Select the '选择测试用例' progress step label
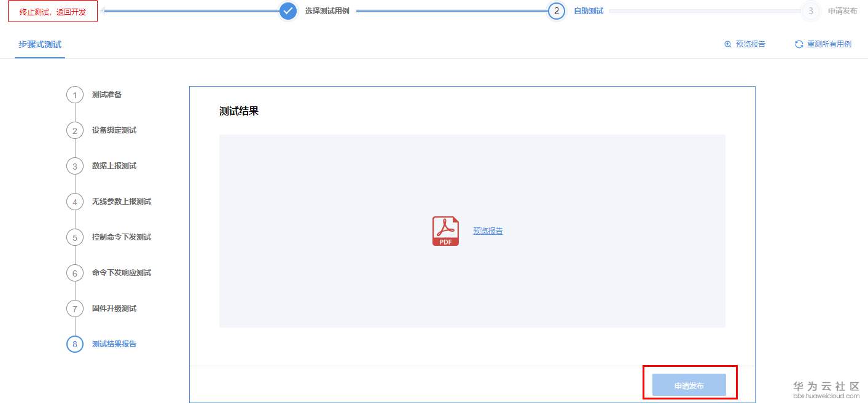The height and width of the screenshot is (405, 868). [x=327, y=11]
